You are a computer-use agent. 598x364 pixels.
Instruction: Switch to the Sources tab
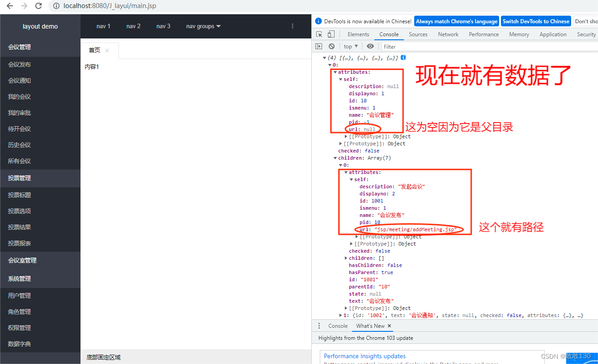[418, 34]
